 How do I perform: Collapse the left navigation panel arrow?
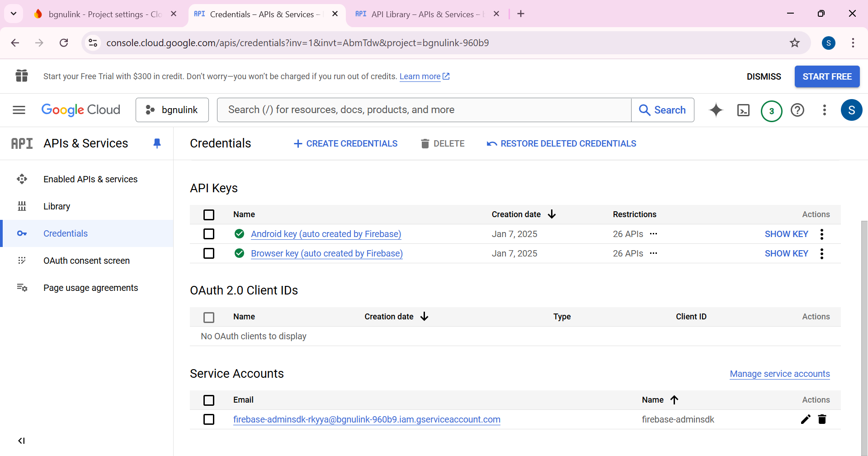pyautogui.click(x=21, y=441)
